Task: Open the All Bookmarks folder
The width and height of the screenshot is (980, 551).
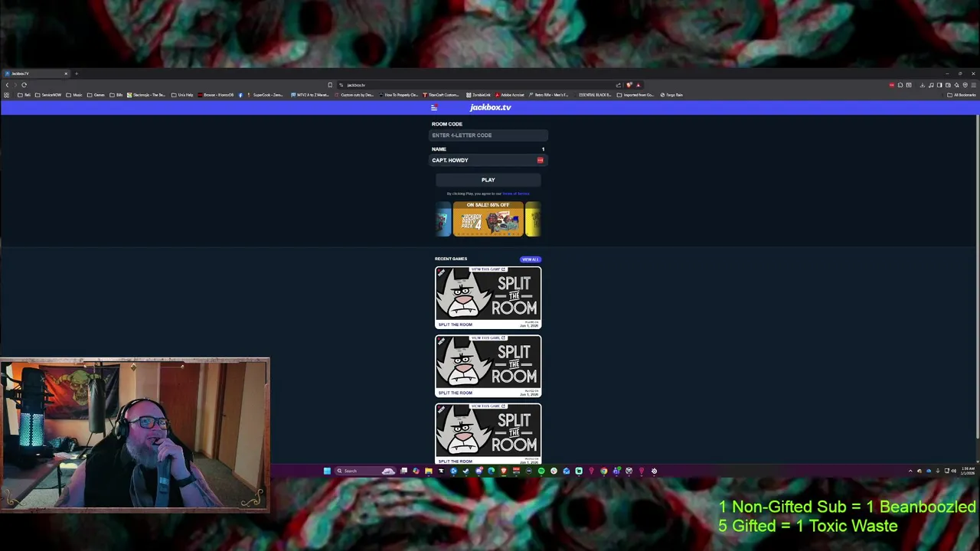Action: click(962, 95)
